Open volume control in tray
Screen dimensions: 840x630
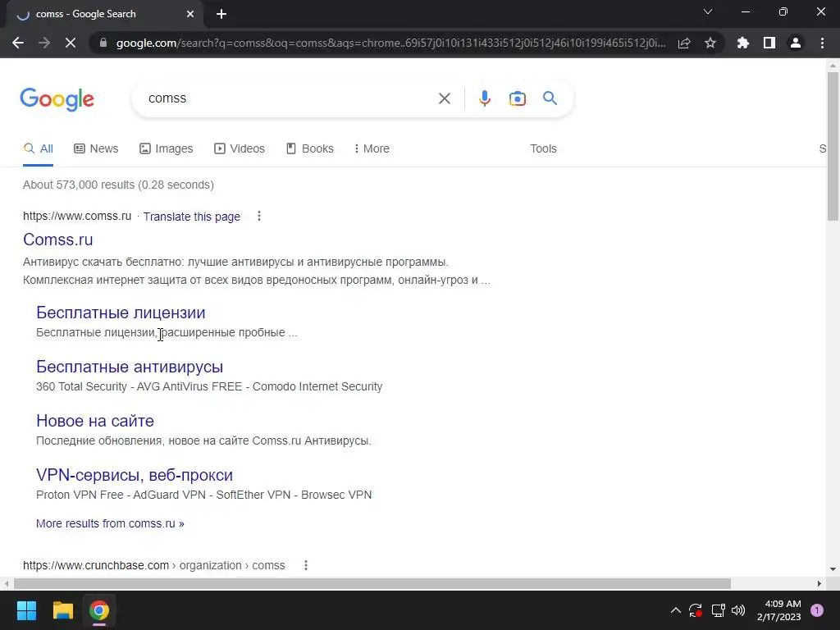tap(738, 610)
